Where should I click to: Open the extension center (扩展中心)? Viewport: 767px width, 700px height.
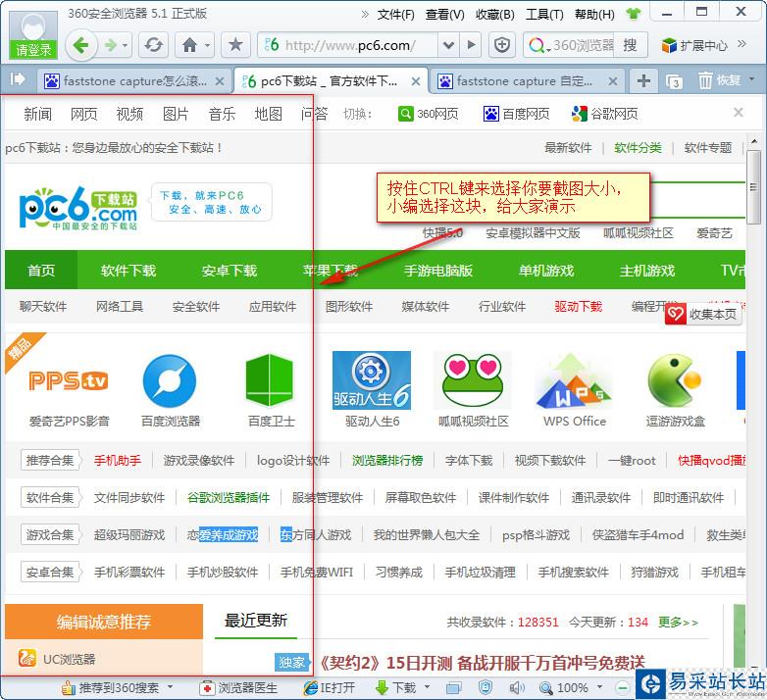click(694, 45)
